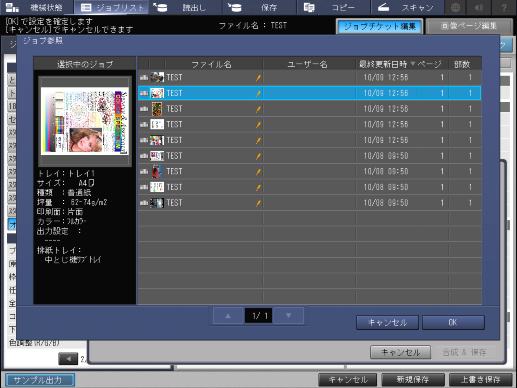The width and height of the screenshot is (517, 388).
Task: Click the speaker sound icon
Action: 479,7
